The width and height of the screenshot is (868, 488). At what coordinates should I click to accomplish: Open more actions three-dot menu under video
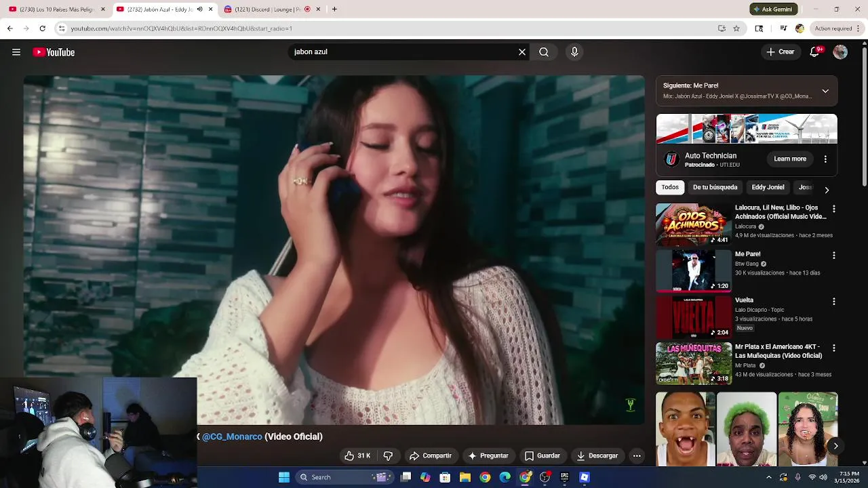click(x=637, y=455)
